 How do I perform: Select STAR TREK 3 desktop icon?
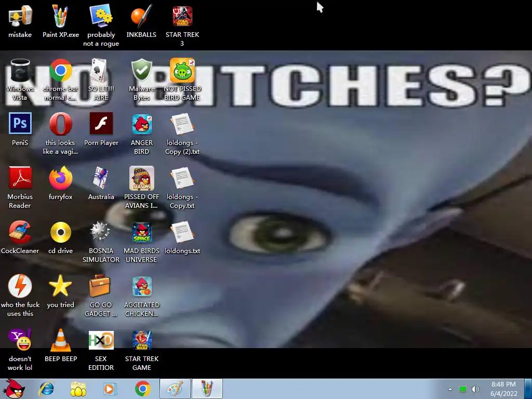coord(182,16)
